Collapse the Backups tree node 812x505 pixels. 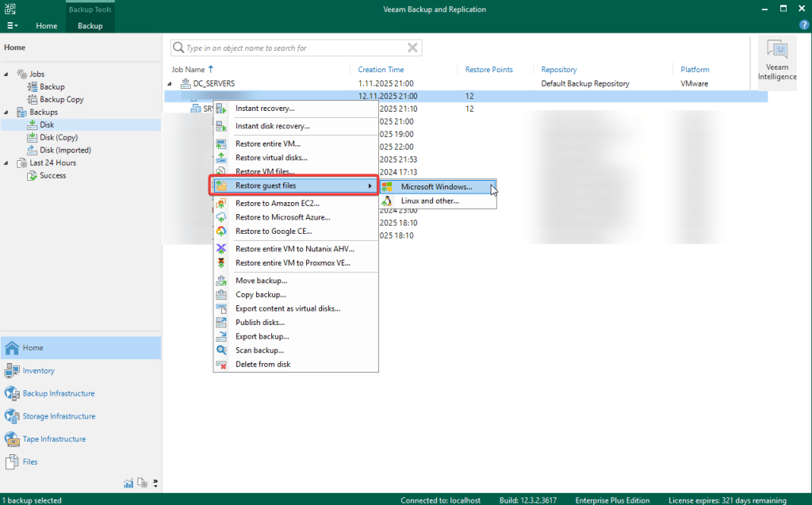[6, 113]
